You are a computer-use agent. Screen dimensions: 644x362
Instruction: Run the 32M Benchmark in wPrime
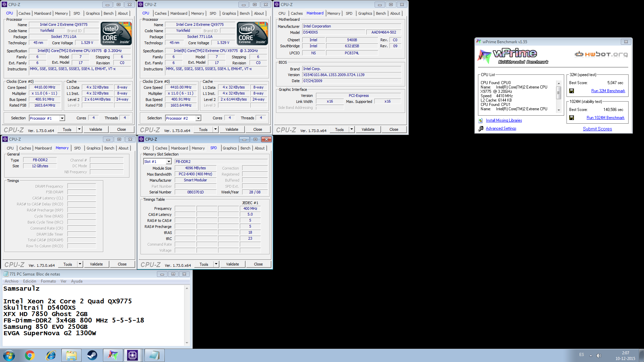point(608,91)
